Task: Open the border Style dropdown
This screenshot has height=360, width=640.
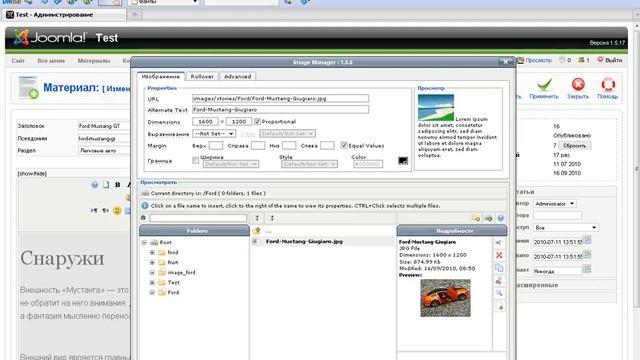Action: point(309,164)
